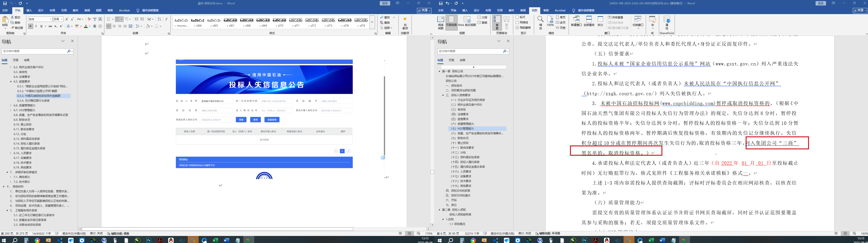This screenshot has height=243, width=868.
Task: Click the Replace button in left window ribbon
Action: [x=385, y=23]
